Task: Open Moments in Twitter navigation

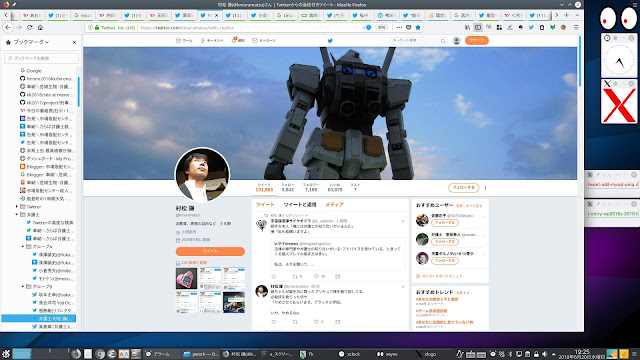Action: (x=212, y=40)
